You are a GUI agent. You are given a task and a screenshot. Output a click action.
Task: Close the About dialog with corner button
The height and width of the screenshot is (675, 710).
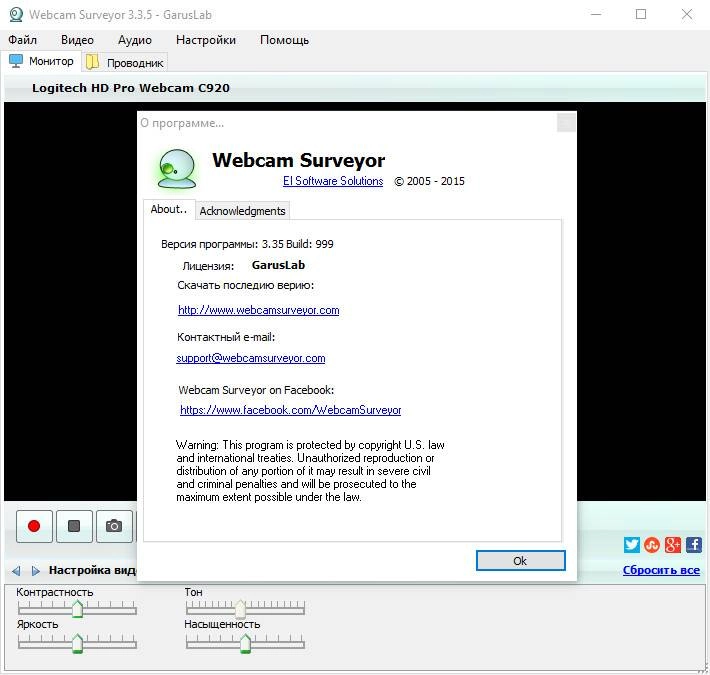(566, 123)
